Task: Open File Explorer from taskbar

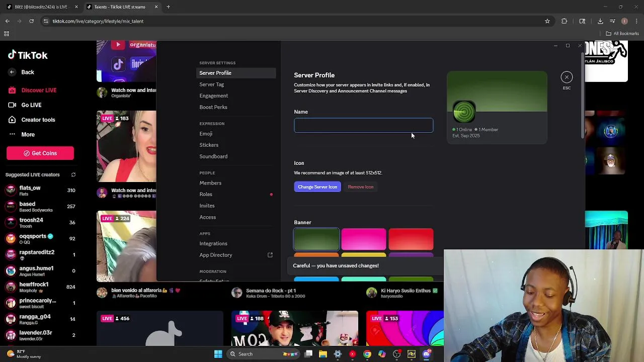Action: (323, 354)
